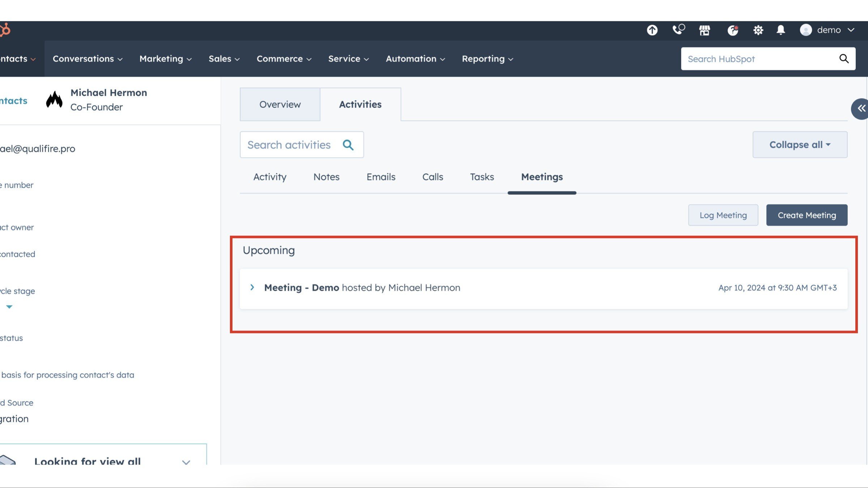Expand the Looking for view all section

186,462
